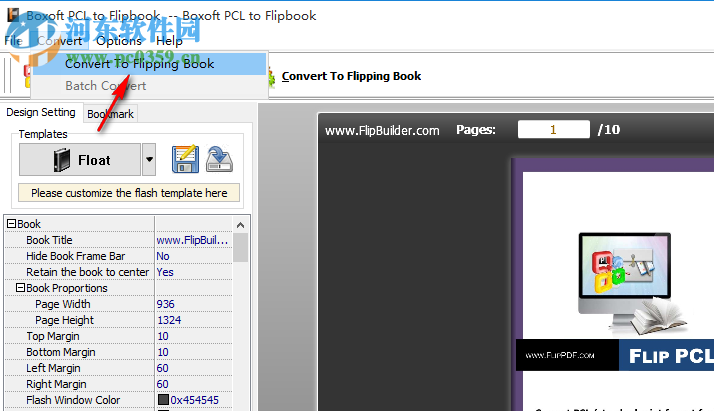Image resolution: width=714 pixels, height=411 pixels.
Task: Click the application icon in title bar
Action: (14, 15)
